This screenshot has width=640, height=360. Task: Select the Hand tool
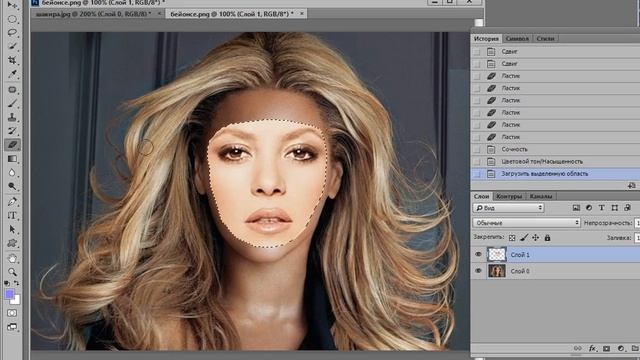tap(12, 258)
